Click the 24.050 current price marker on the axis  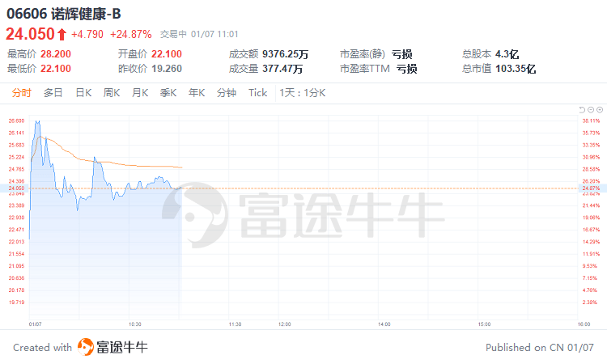(x=16, y=188)
